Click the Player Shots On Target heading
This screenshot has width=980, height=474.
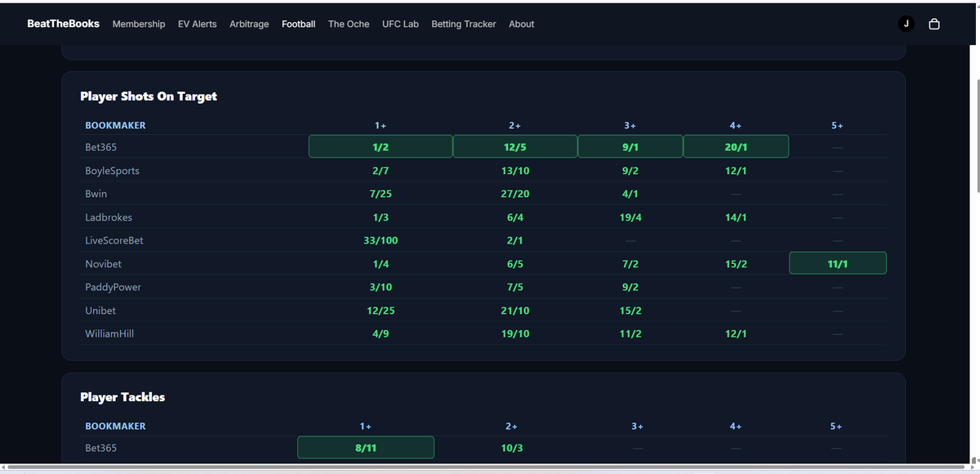click(149, 96)
